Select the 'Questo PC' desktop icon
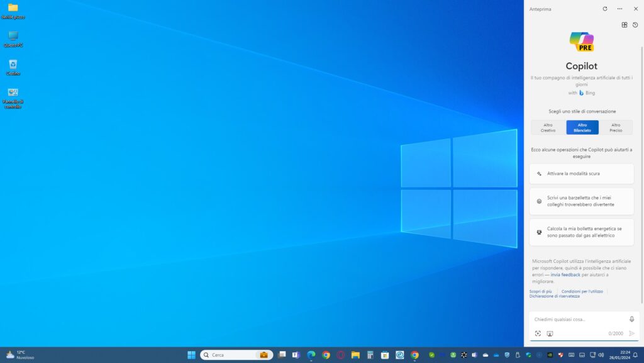Screen dimensions: 644x363 coord(13,39)
